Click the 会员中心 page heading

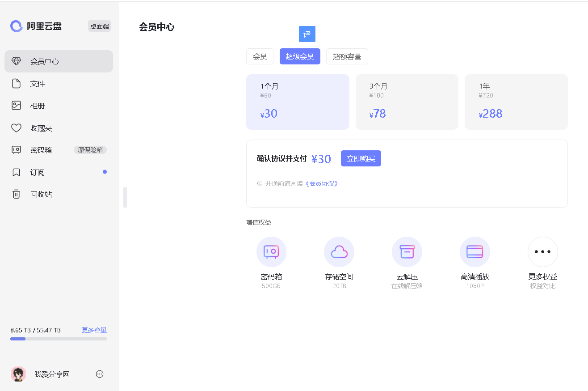pyautogui.click(x=157, y=27)
